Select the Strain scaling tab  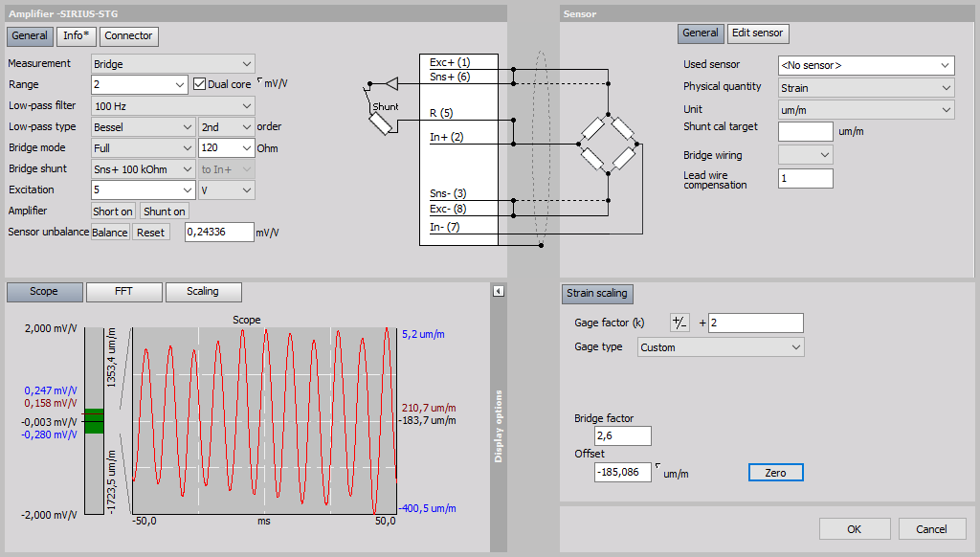coord(597,293)
